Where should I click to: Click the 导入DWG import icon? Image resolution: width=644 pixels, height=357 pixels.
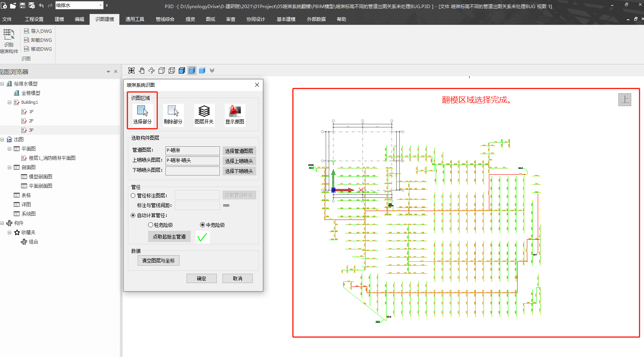(27, 31)
